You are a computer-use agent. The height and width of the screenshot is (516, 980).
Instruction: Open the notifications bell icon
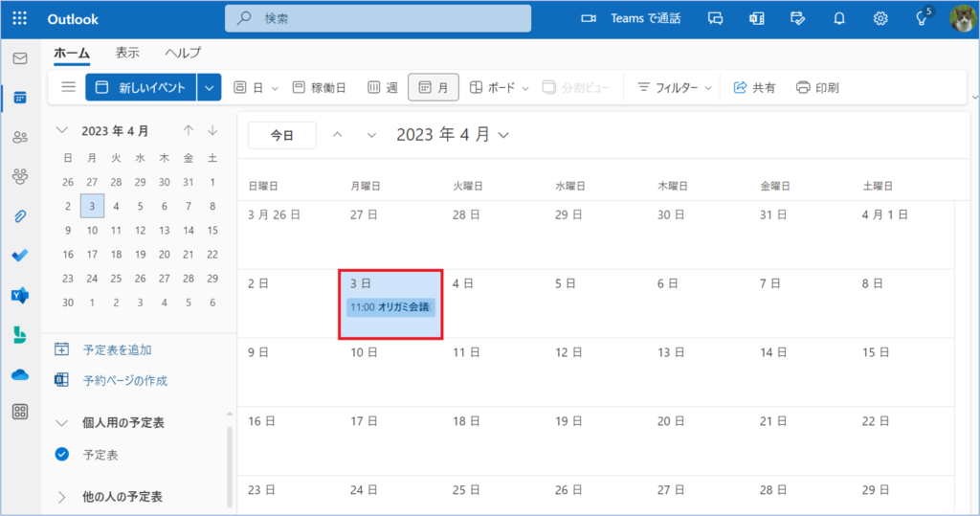(x=839, y=18)
